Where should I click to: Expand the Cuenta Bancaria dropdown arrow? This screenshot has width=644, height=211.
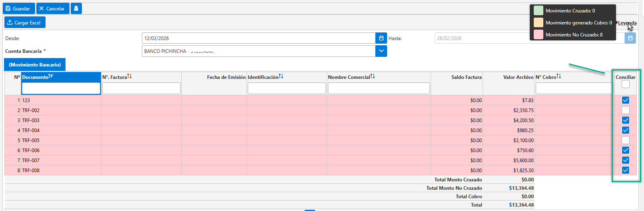[381, 51]
